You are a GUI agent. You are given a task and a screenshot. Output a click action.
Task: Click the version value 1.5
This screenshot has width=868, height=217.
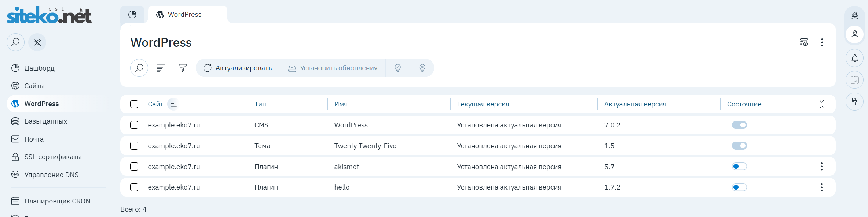click(x=609, y=146)
